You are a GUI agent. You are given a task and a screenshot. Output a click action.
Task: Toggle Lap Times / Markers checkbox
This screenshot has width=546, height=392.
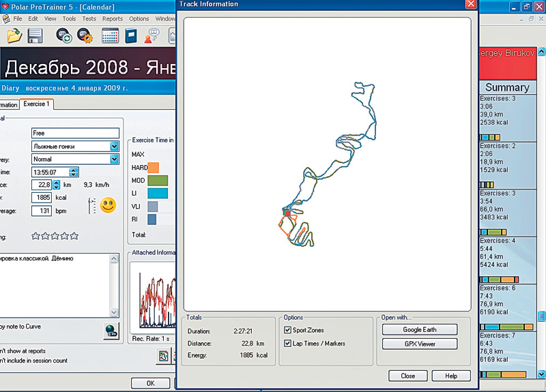(x=287, y=344)
